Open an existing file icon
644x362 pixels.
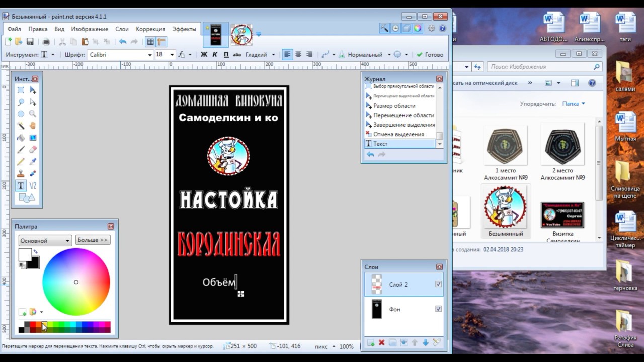click(19, 42)
